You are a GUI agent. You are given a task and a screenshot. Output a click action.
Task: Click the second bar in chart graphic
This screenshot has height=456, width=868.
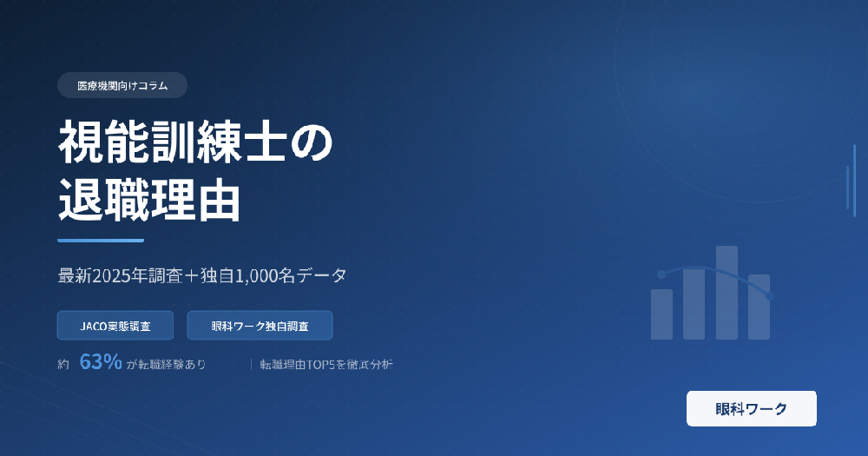click(x=694, y=303)
